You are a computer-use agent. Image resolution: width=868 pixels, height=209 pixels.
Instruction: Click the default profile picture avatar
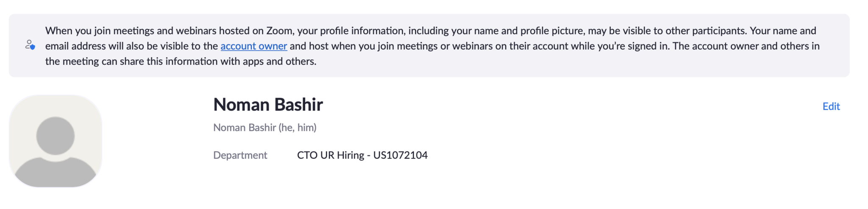(x=56, y=141)
